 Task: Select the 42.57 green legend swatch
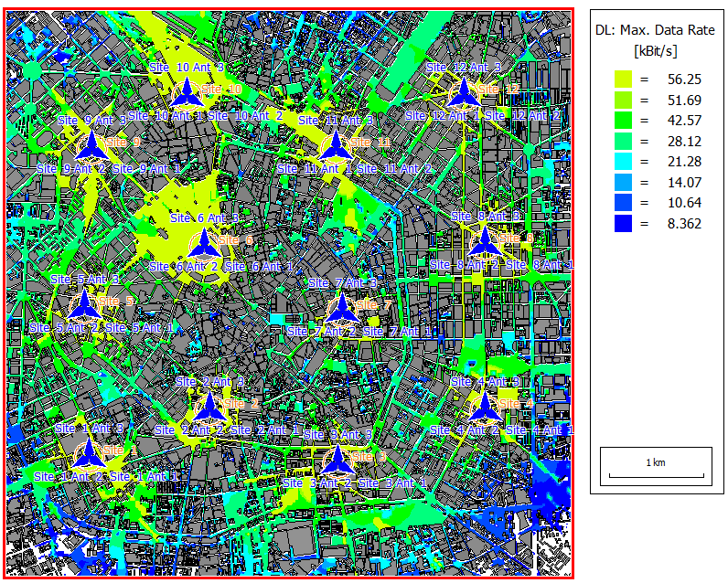(623, 121)
